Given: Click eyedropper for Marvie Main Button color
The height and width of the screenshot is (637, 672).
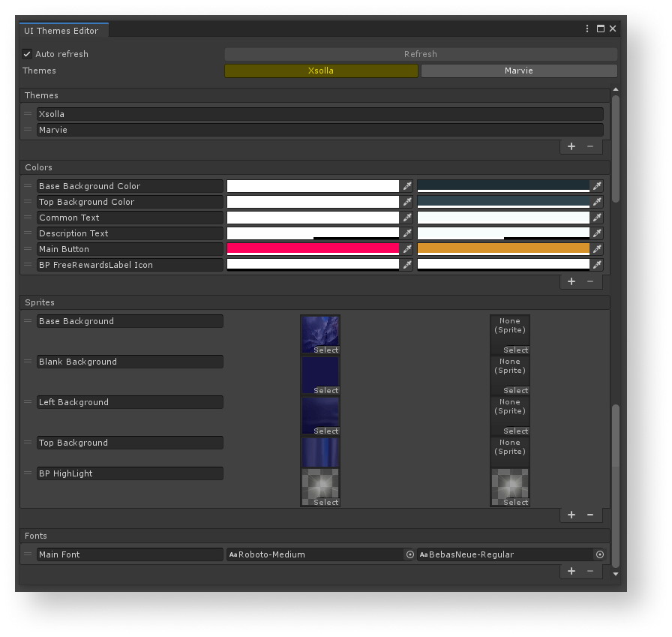Looking at the screenshot, I should [x=597, y=249].
